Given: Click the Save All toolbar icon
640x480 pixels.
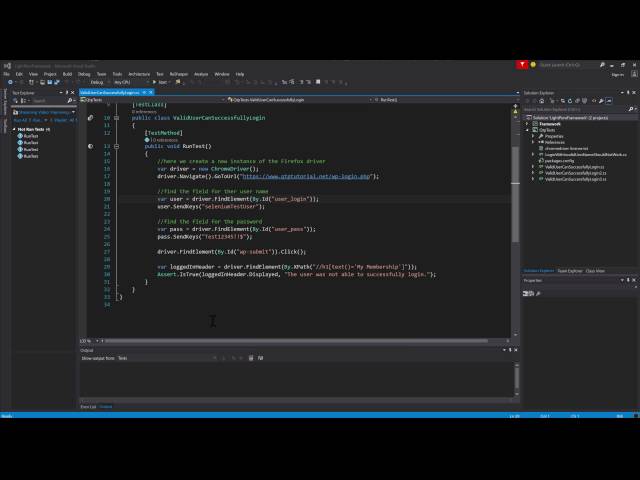Looking at the screenshot, I should (57, 82).
